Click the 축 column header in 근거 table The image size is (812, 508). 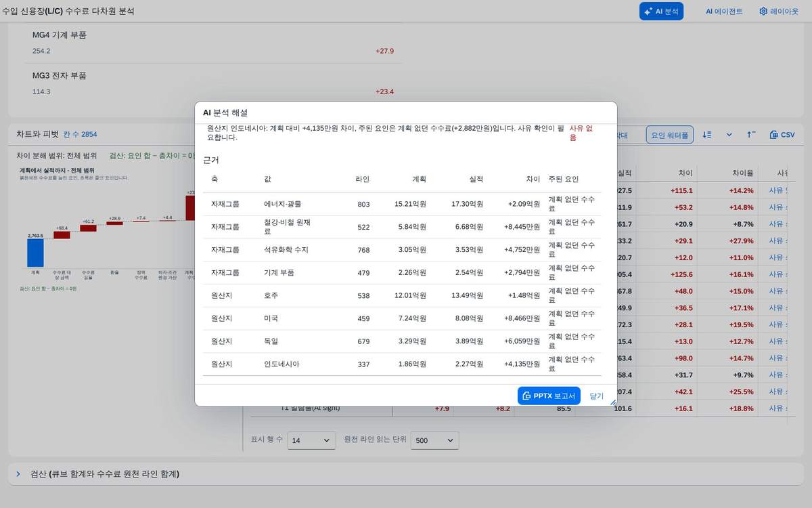(x=215, y=179)
